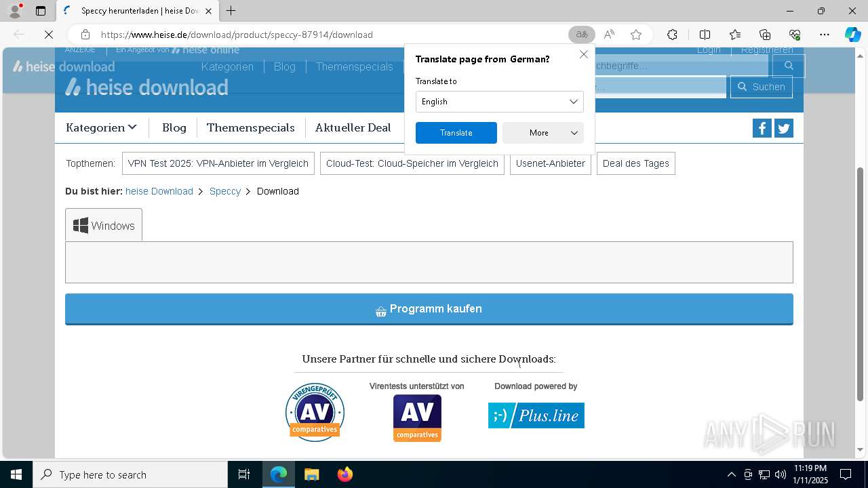Image resolution: width=868 pixels, height=488 pixels.
Task: Toggle split screen view
Action: [x=705, y=35]
